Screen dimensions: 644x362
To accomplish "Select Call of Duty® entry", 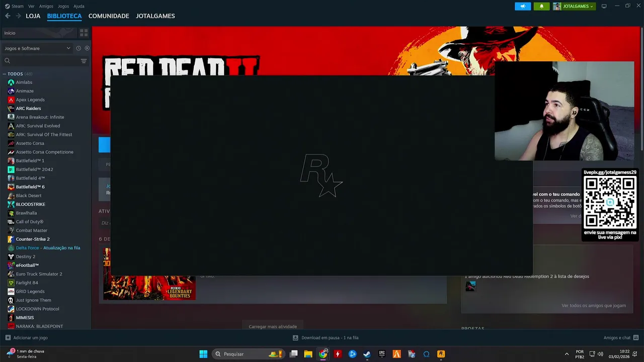I will 29,222.
